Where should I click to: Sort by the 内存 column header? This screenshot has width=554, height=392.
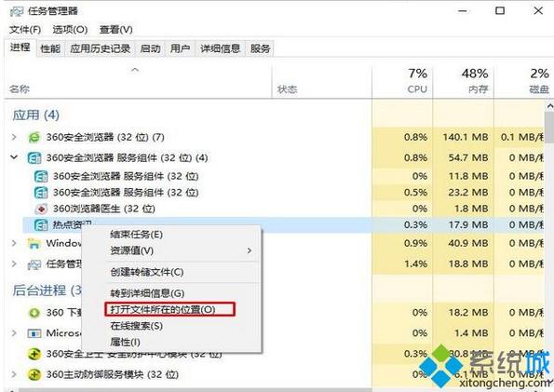[463, 82]
